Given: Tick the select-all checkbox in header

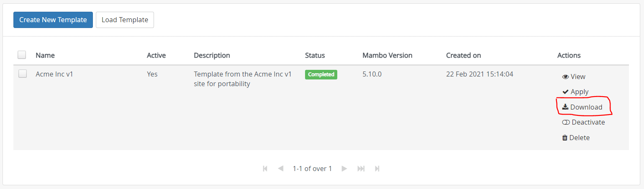Looking at the screenshot, I should point(22,55).
